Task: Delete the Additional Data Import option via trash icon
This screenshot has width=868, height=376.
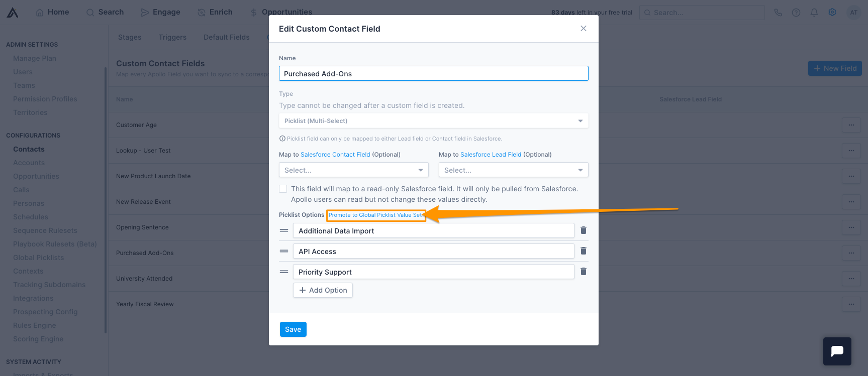Action: coord(584,230)
